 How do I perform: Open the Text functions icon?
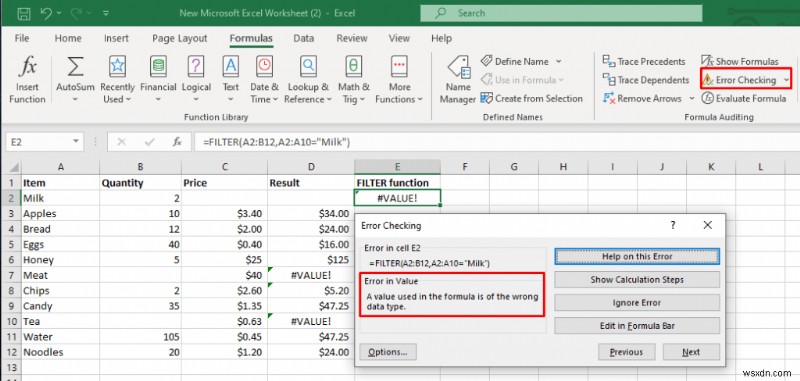pos(231,67)
